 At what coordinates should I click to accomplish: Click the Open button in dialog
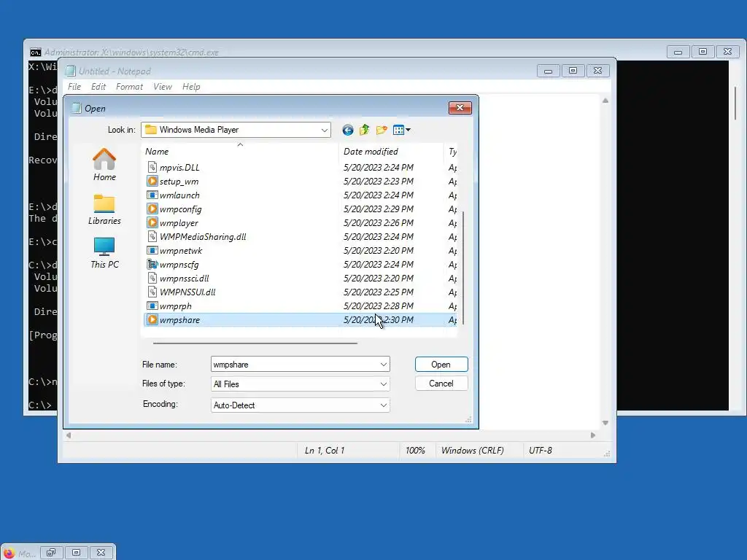pos(441,365)
